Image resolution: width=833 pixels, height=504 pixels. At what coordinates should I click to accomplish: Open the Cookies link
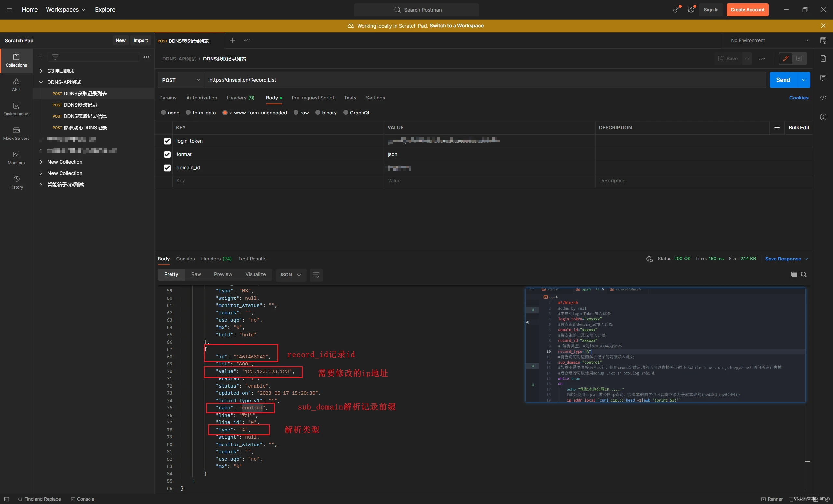(799, 98)
